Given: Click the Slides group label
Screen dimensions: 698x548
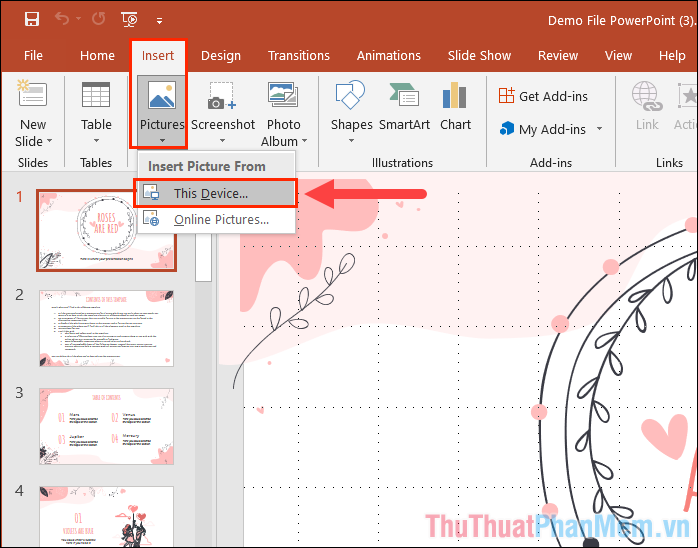Looking at the screenshot, I should click(x=32, y=163).
